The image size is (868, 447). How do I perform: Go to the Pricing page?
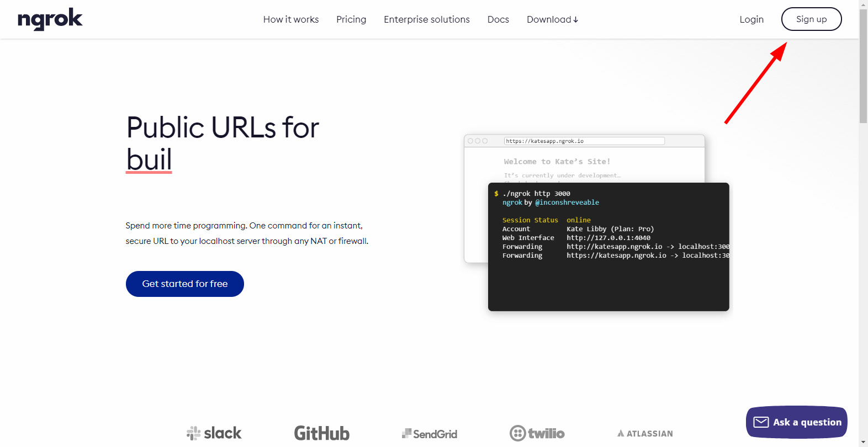pyautogui.click(x=351, y=19)
